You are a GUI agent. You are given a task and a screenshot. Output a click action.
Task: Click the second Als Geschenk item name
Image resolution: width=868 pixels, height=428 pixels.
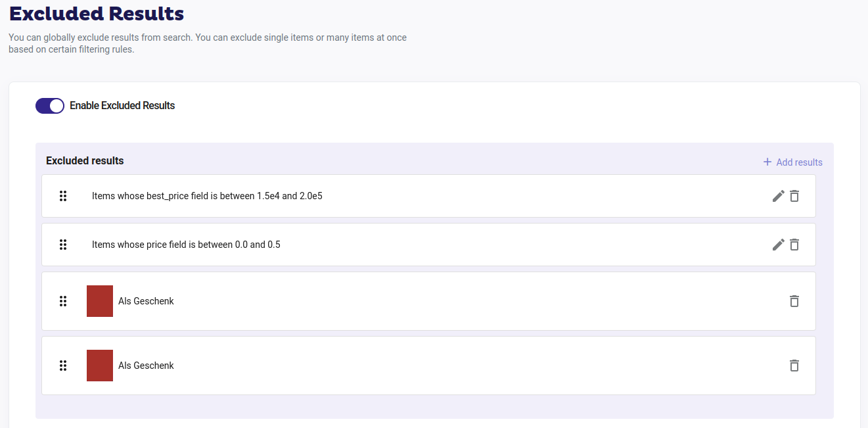pos(146,366)
